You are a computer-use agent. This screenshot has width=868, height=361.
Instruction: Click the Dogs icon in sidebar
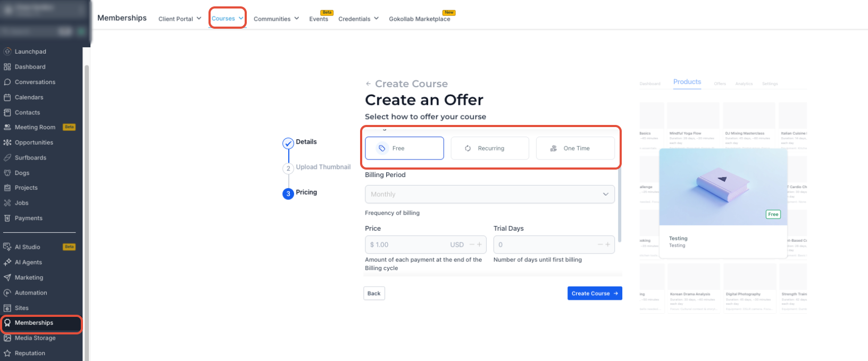[x=7, y=173]
